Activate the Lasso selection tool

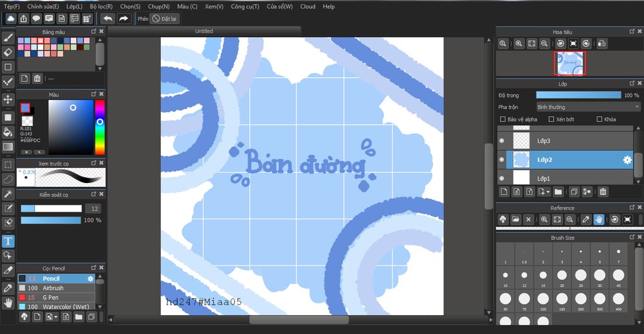tap(8, 179)
